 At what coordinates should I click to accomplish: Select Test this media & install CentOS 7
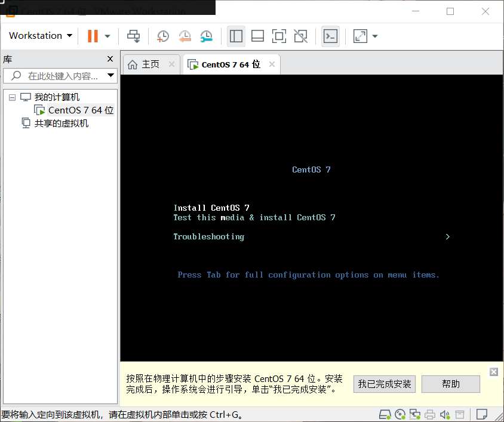[x=254, y=218]
